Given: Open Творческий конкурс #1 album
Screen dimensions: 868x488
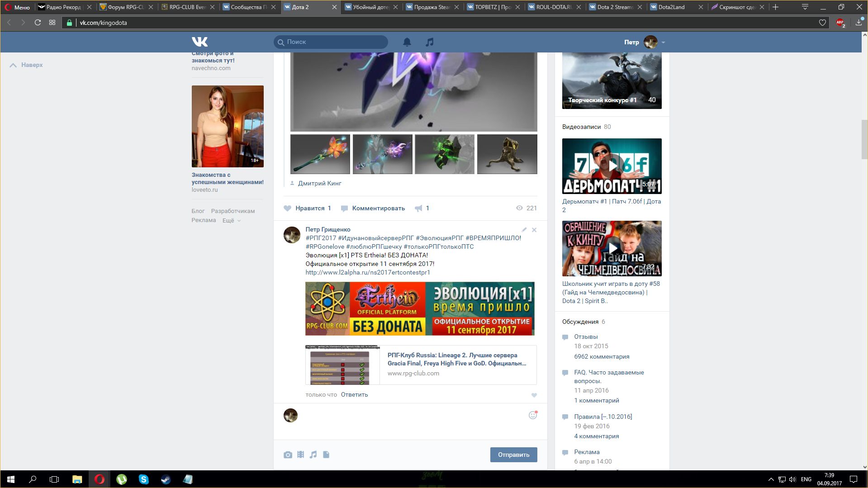Looking at the screenshot, I should pyautogui.click(x=612, y=81).
